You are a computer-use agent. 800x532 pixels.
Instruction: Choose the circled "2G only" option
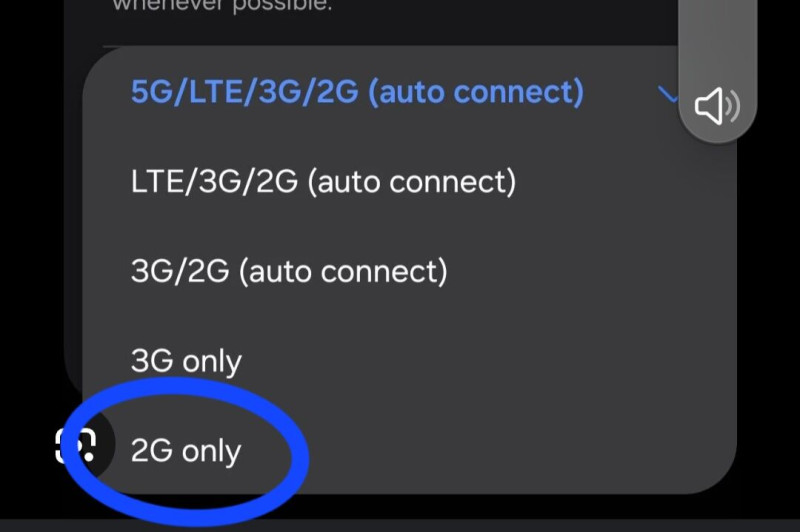tap(186, 451)
